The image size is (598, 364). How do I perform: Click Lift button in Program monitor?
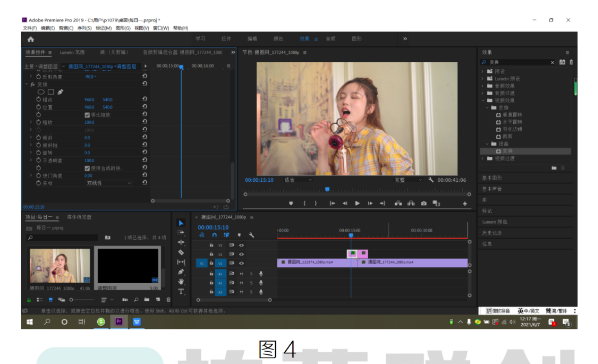tap(398, 203)
